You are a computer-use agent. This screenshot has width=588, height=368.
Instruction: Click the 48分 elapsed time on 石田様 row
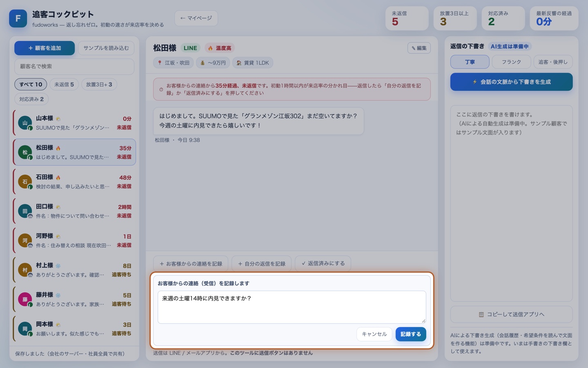point(125,177)
